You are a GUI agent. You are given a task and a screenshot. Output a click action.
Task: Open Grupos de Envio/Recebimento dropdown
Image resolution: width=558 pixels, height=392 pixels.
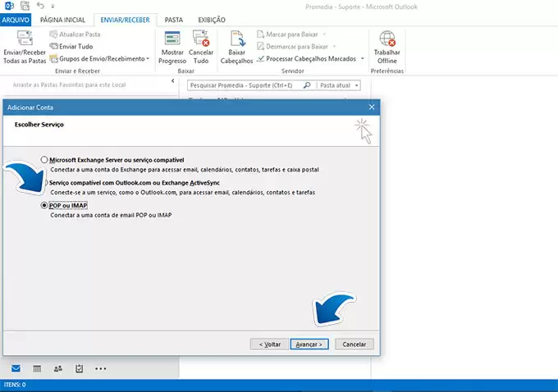click(x=99, y=59)
